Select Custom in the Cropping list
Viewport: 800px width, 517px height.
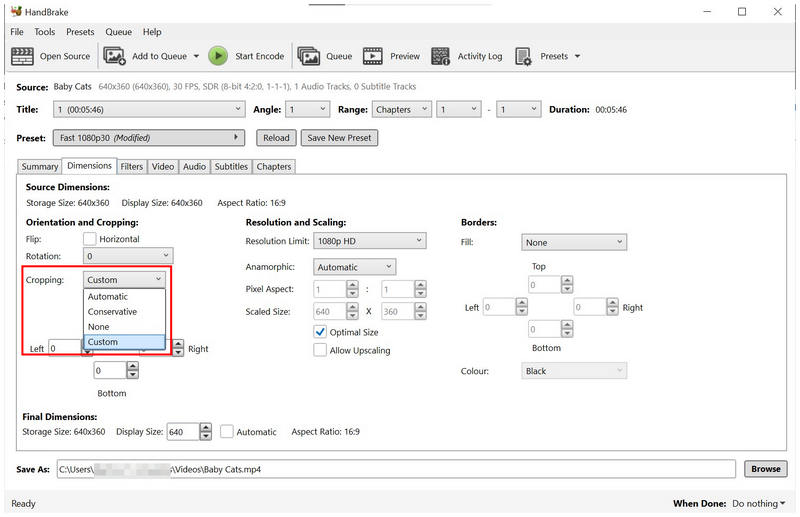click(x=124, y=342)
